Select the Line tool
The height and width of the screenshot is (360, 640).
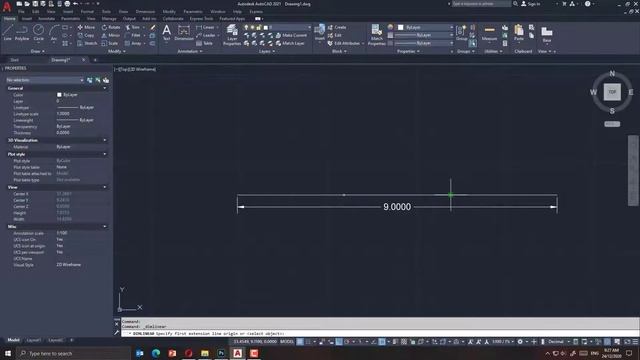(x=8, y=32)
